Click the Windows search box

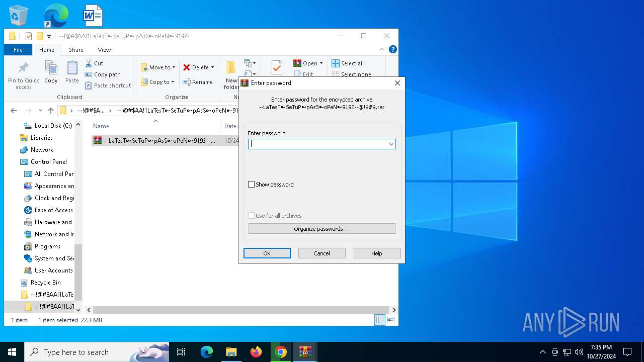(97, 352)
